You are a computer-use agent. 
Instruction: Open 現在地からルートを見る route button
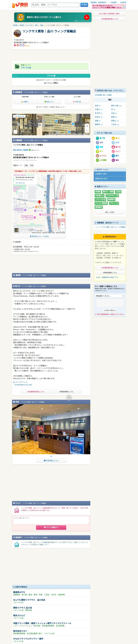point(39,236)
